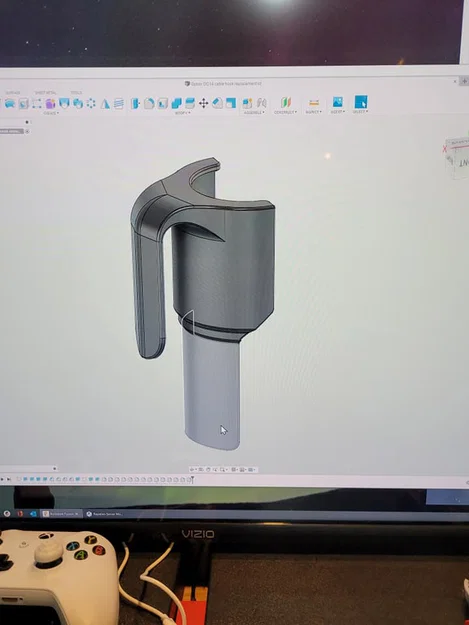This screenshot has width=469, height=625.
Task: Open the Display Settings icon
Action: (234, 470)
